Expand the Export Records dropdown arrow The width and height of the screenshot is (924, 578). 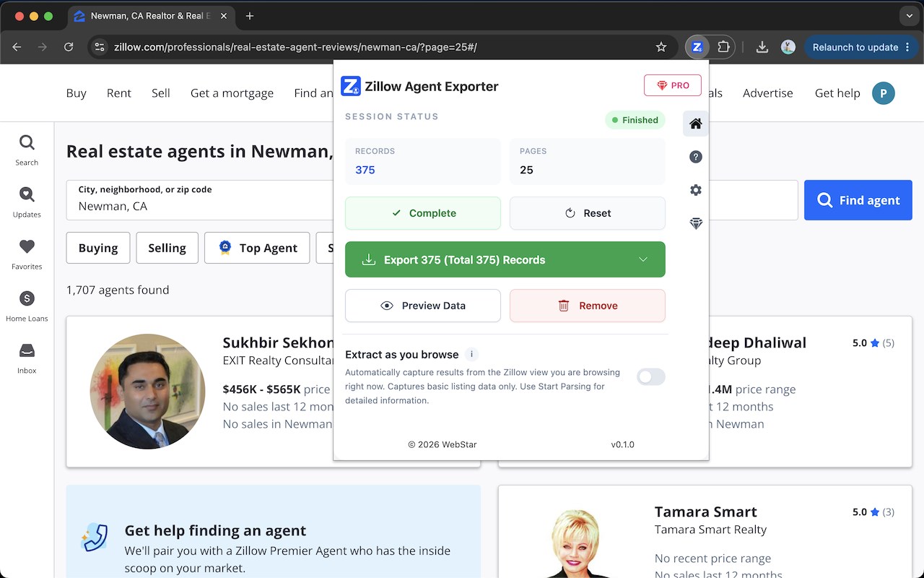coord(643,259)
